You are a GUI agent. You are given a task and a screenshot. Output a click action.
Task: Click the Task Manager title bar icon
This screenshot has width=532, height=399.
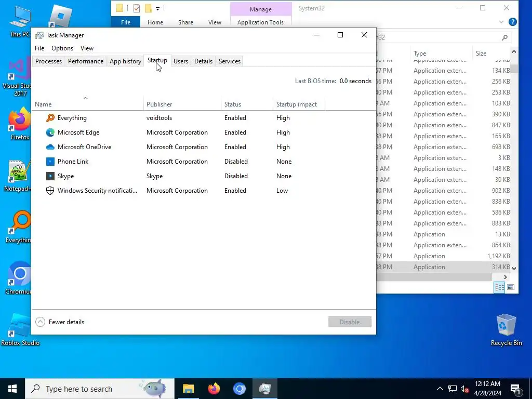point(39,35)
